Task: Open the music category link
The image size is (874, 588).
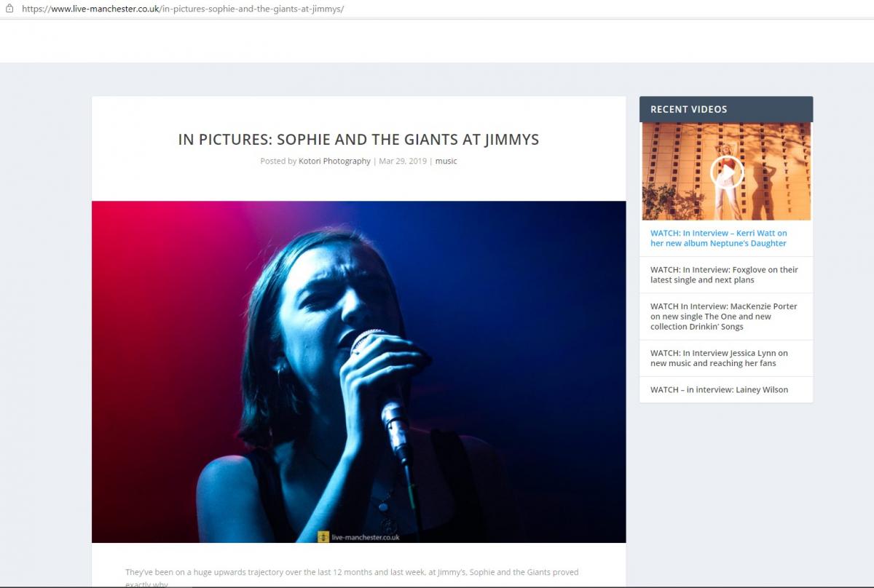Action: [x=446, y=161]
